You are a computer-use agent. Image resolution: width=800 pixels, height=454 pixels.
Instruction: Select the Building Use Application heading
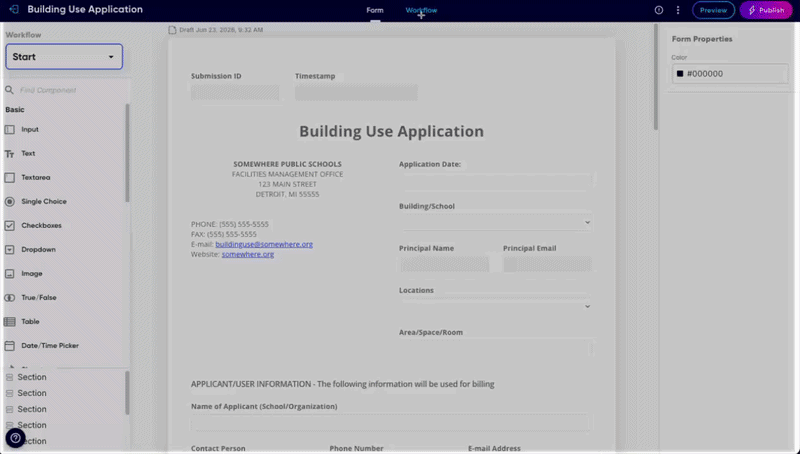pos(391,132)
